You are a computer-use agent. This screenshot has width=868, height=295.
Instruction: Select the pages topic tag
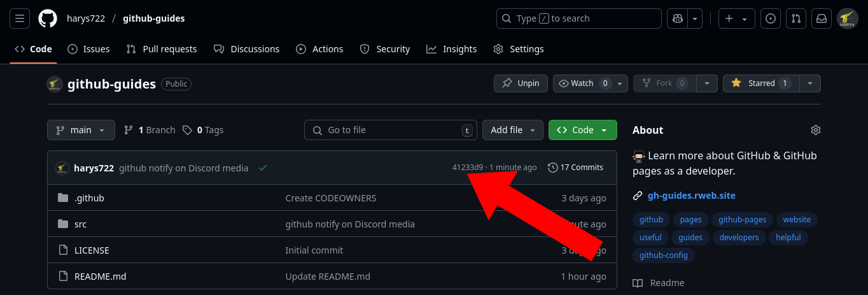tap(690, 220)
